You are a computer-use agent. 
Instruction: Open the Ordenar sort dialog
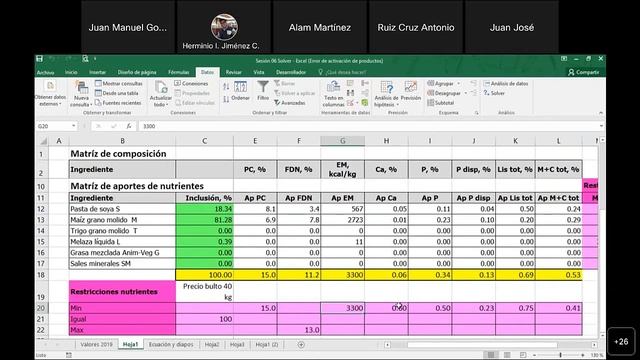[240, 91]
